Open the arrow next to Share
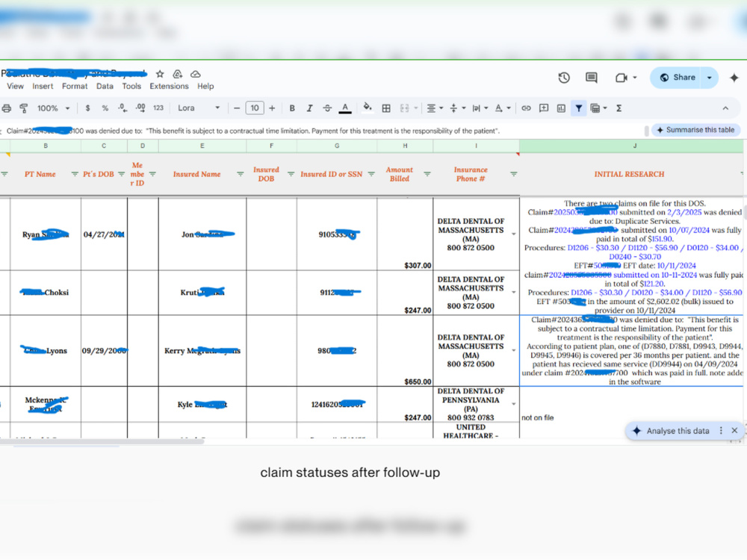The height and width of the screenshot is (560, 747). coord(710,78)
